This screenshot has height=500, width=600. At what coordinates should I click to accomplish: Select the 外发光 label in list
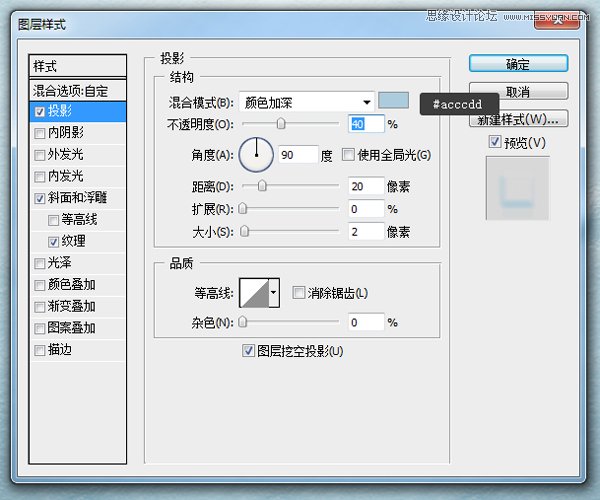pyautogui.click(x=65, y=154)
